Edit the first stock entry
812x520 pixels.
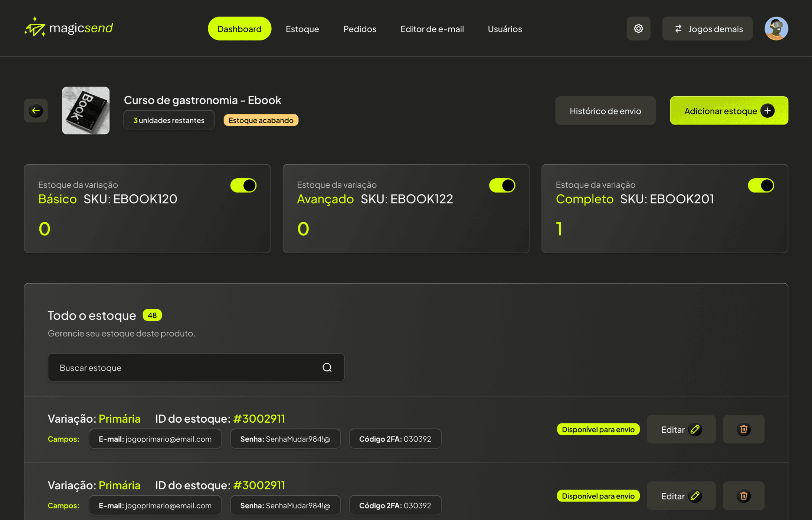(x=681, y=429)
